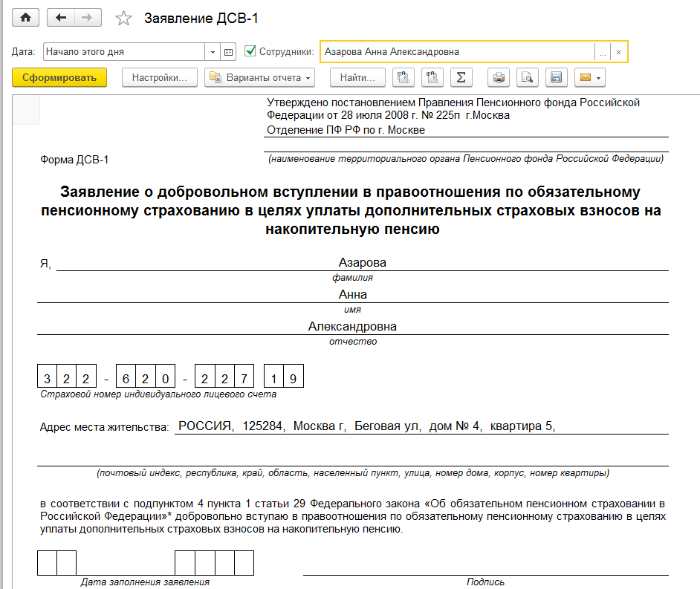700x589 pixels.
Task: Open the date picker calendar icon
Action: tap(229, 52)
